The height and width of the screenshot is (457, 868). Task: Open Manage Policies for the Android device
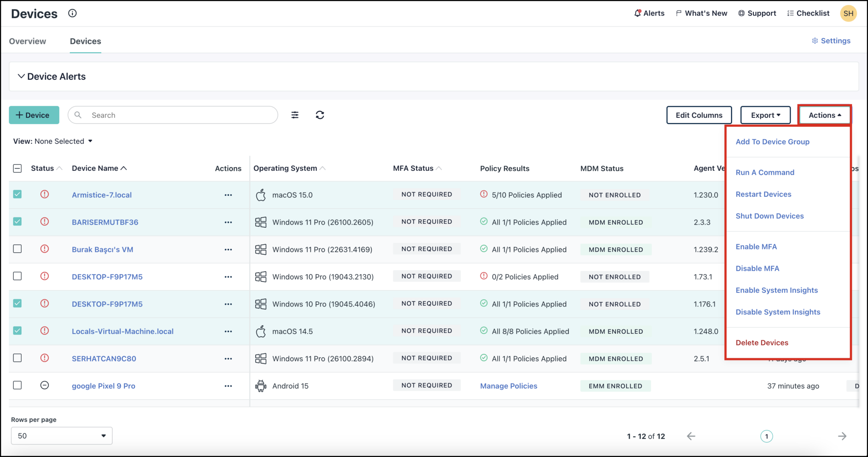508,386
